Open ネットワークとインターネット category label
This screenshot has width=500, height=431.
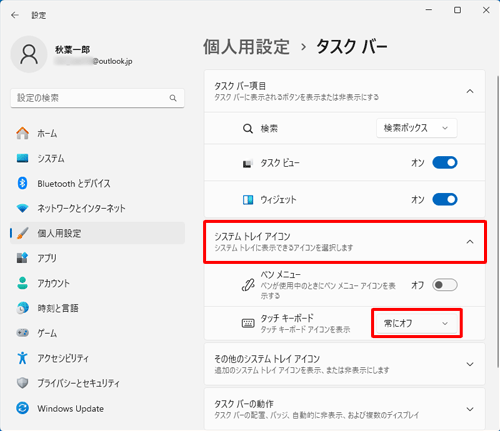click(x=81, y=208)
